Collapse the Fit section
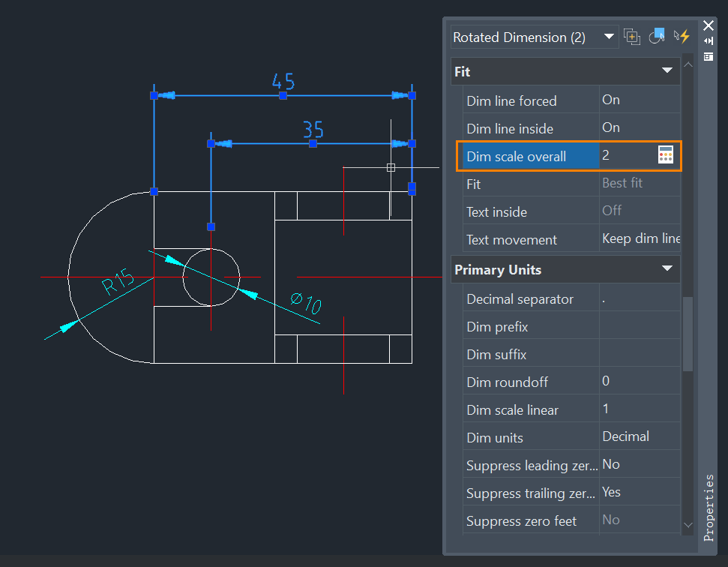The height and width of the screenshot is (567, 728). [667, 70]
